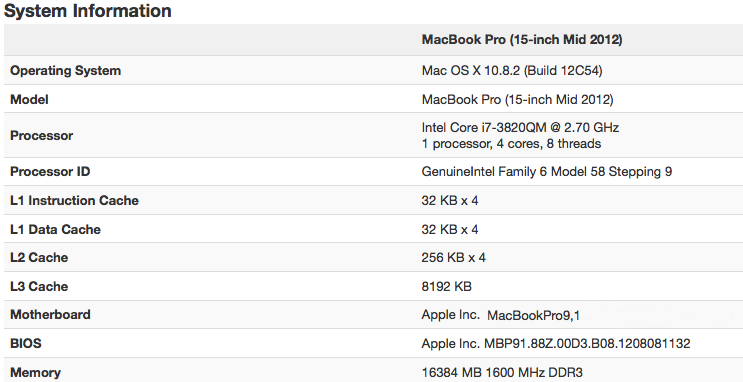The image size is (743, 382).
Task: Click the Processor ID label
Action: (50, 172)
